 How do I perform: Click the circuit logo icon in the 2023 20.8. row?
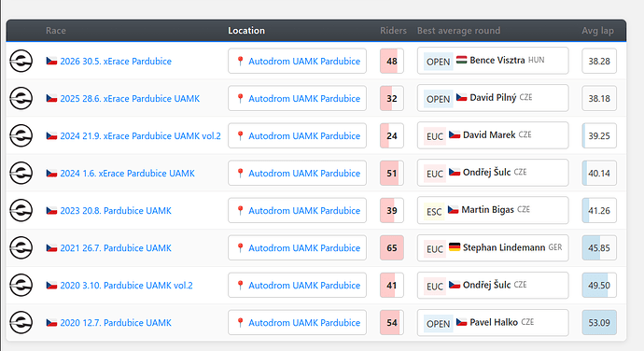pos(21,210)
